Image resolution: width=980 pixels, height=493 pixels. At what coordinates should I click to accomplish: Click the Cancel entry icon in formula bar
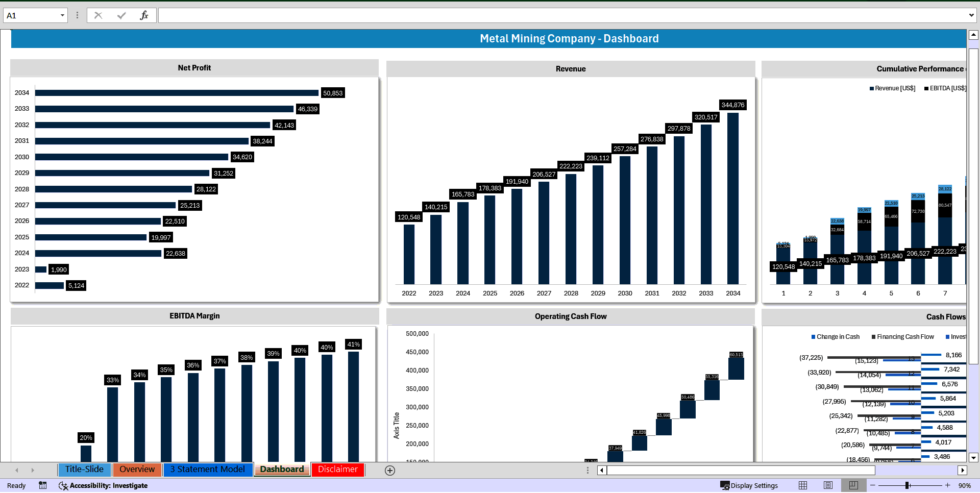pos(98,15)
